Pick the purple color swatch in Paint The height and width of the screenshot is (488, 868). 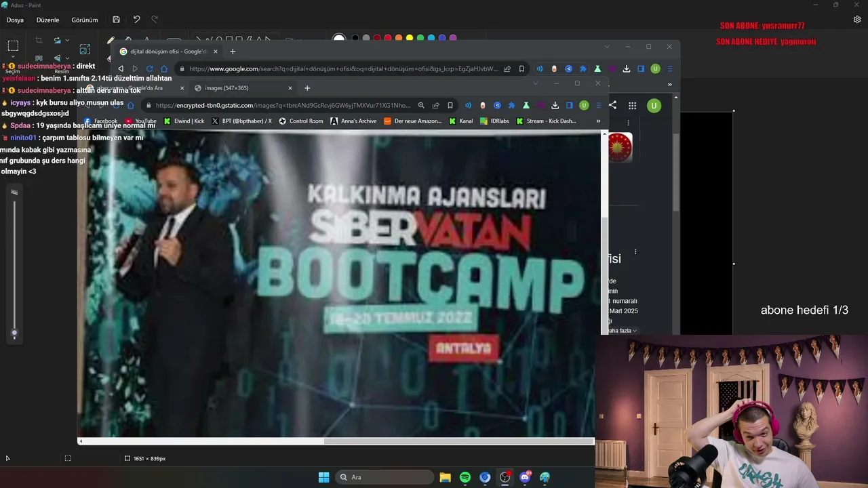click(453, 38)
